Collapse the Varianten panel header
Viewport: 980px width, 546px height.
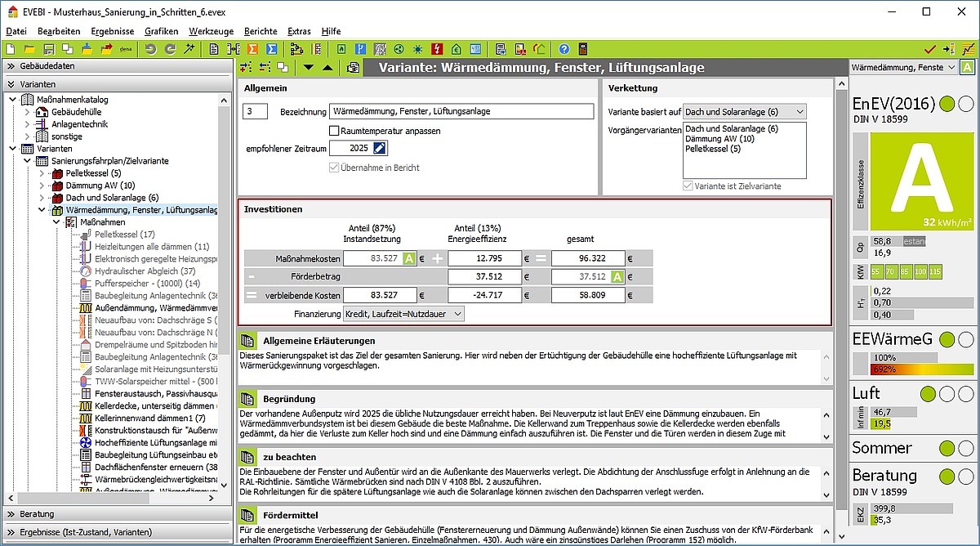(117, 84)
